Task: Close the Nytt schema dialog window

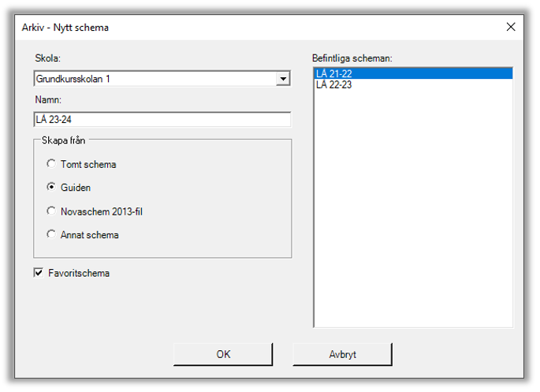Action: click(x=510, y=27)
